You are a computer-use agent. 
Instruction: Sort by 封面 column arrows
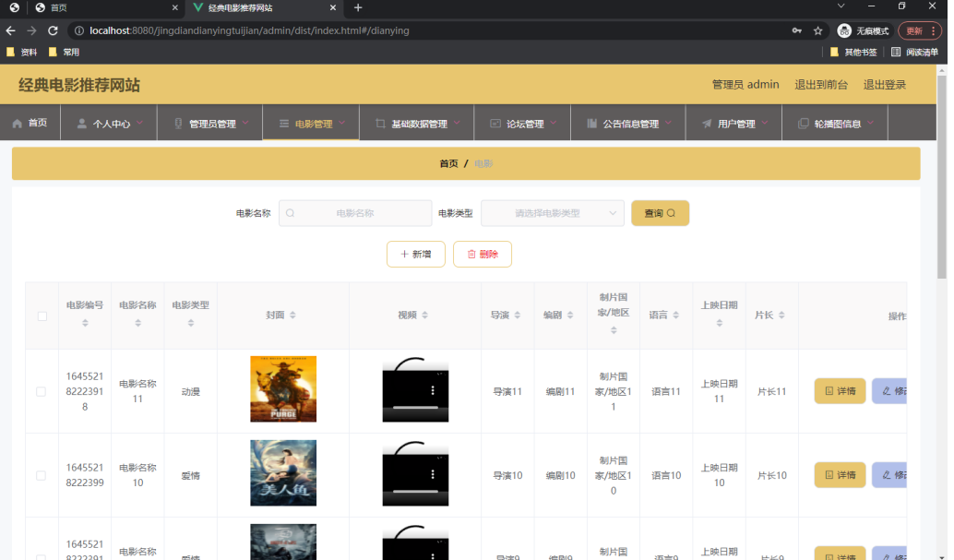[x=292, y=315]
